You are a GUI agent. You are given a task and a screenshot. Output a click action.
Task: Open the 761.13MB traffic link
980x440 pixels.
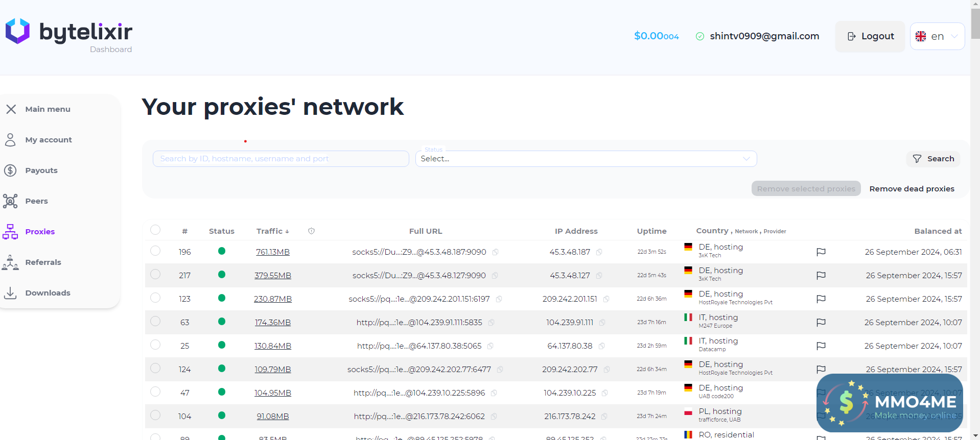pos(273,252)
